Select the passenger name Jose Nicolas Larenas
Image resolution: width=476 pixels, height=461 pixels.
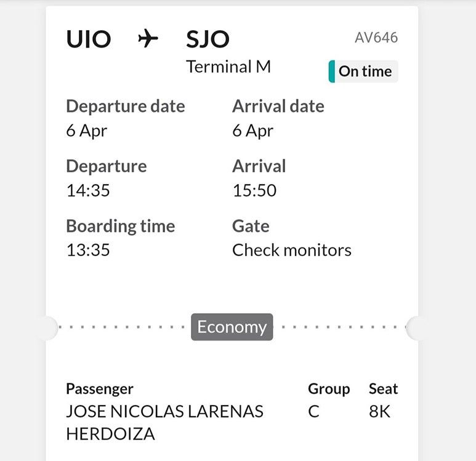point(164,411)
